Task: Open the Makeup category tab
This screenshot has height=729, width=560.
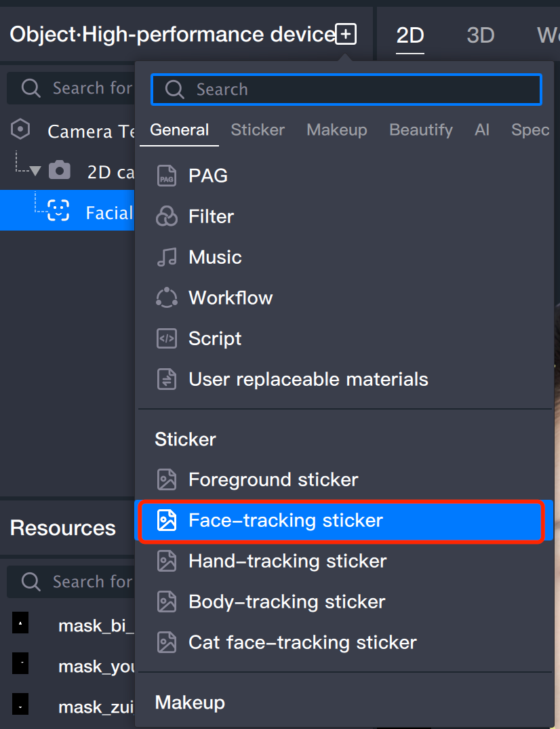Action: point(337,130)
